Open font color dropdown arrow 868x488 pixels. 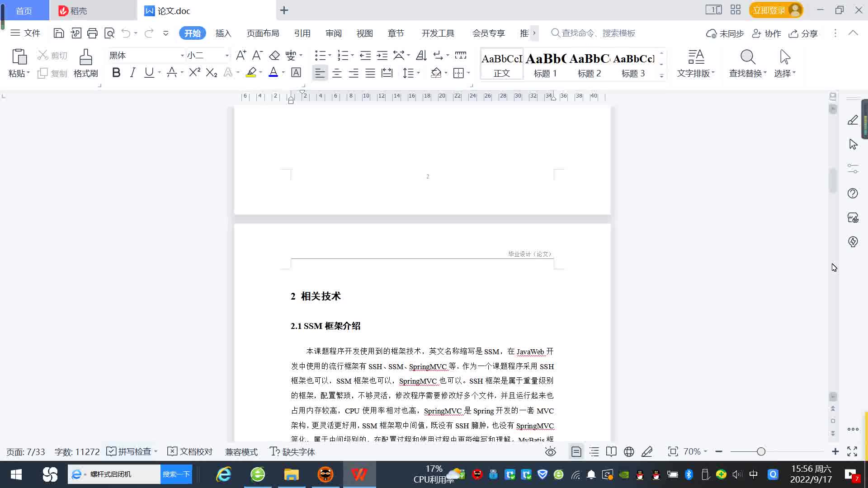(x=283, y=72)
